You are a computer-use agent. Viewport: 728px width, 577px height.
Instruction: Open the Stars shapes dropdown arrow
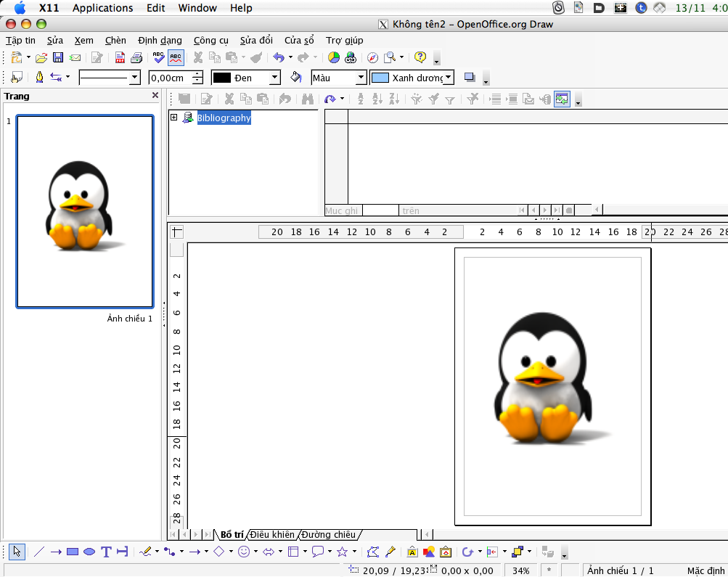pyautogui.click(x=354, y=552)
